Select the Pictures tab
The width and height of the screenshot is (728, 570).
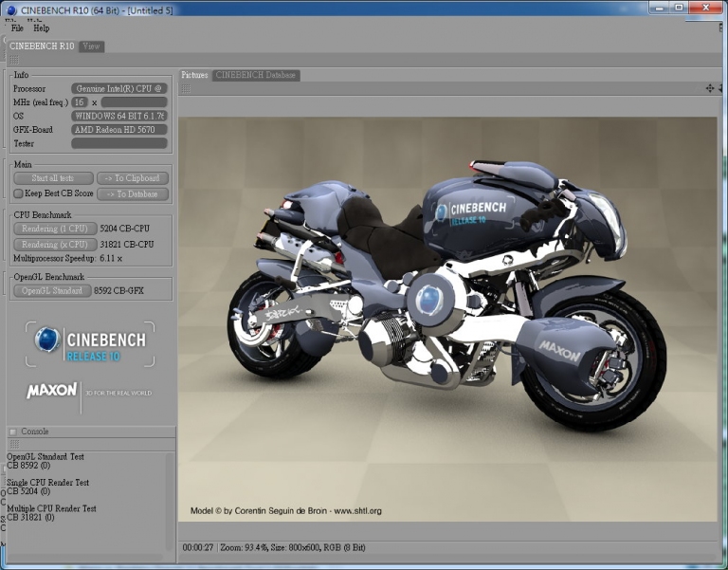(x=194, y=75)
